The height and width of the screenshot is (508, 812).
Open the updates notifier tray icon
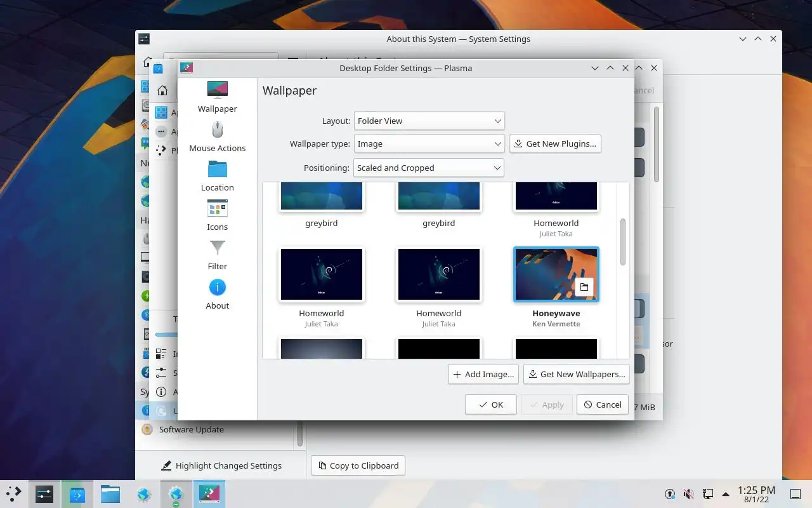(670, 493)
